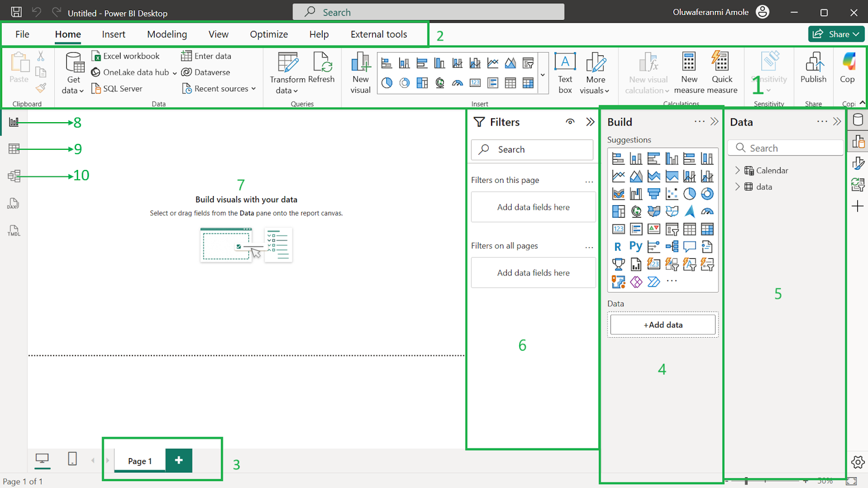Open Table view in left rail

coord(14,149)
